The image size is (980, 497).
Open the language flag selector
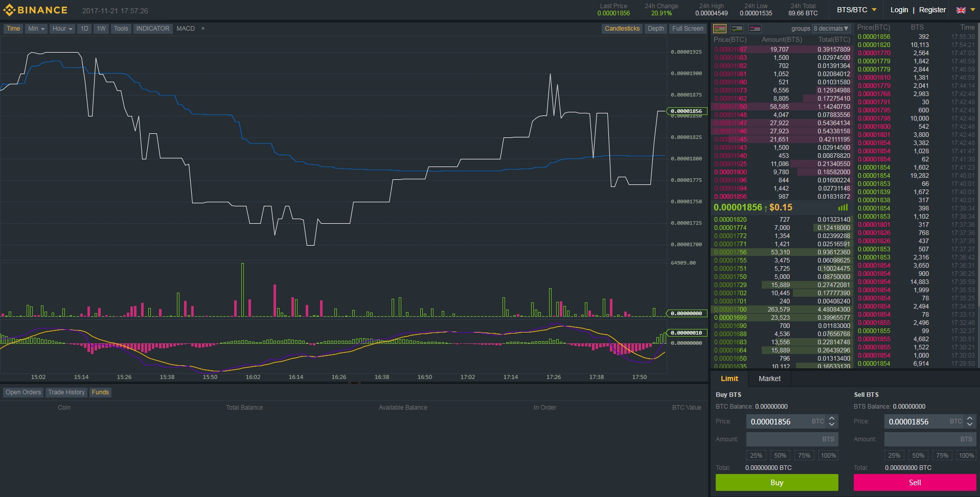point(961,10)
